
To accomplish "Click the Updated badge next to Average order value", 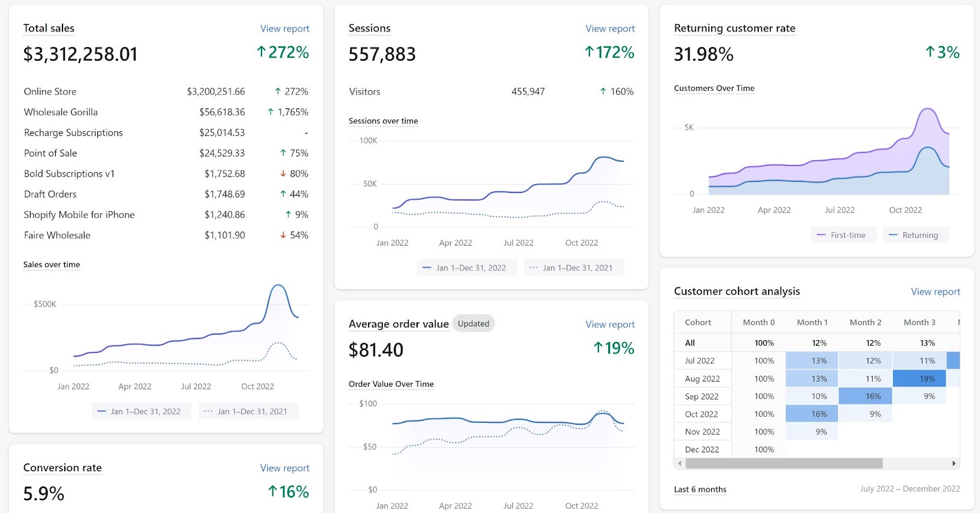I will pyautogui.click(x=473, y=324).
